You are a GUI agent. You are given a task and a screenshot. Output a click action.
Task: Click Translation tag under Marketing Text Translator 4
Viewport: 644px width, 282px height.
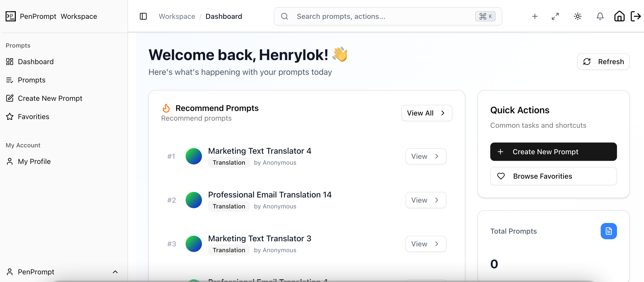point(229,163)
